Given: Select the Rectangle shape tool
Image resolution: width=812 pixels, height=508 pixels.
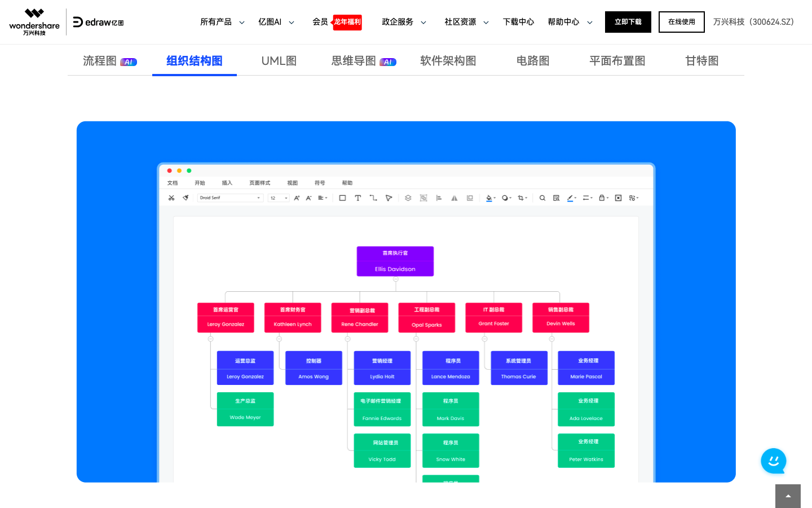Looking at the screenshot, I should click(342, 198).
